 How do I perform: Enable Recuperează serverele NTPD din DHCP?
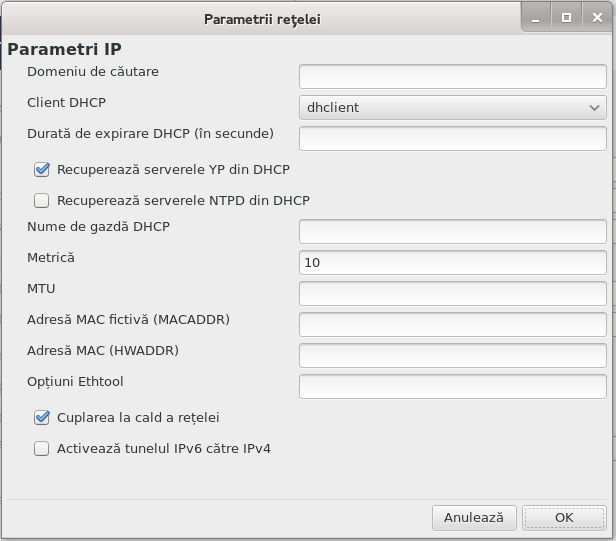pos(42,201)
